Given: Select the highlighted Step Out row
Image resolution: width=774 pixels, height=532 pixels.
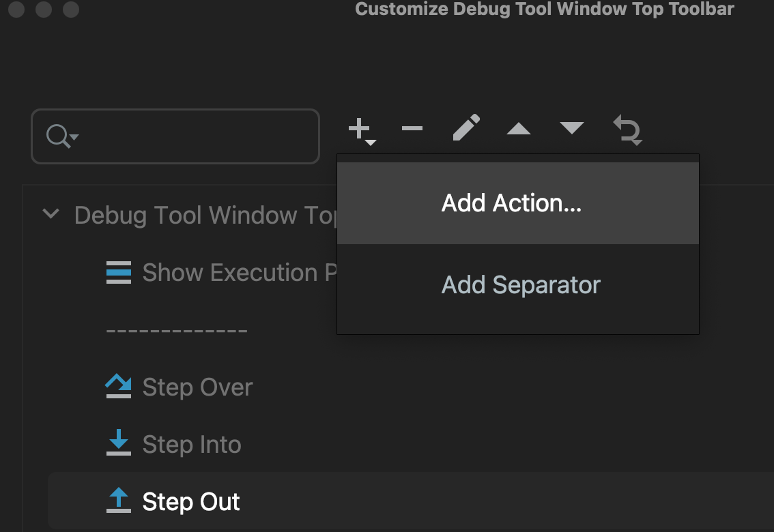Looking at the screenshot, I should [x=190, y=501].
